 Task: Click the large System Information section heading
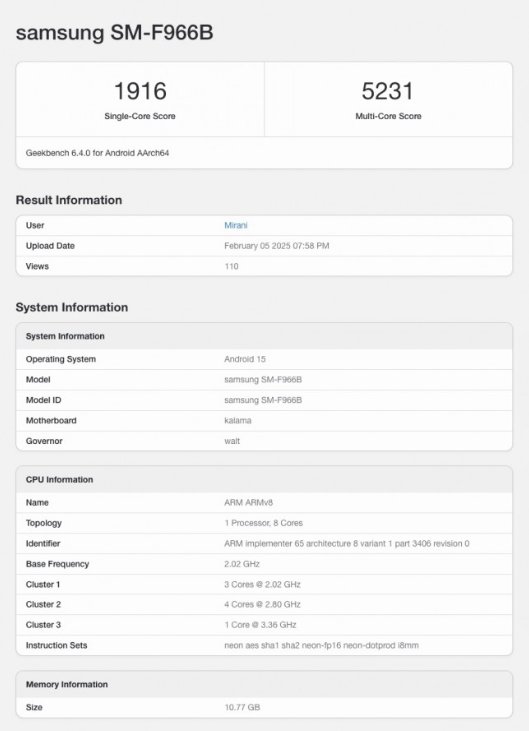coord(72,307)
